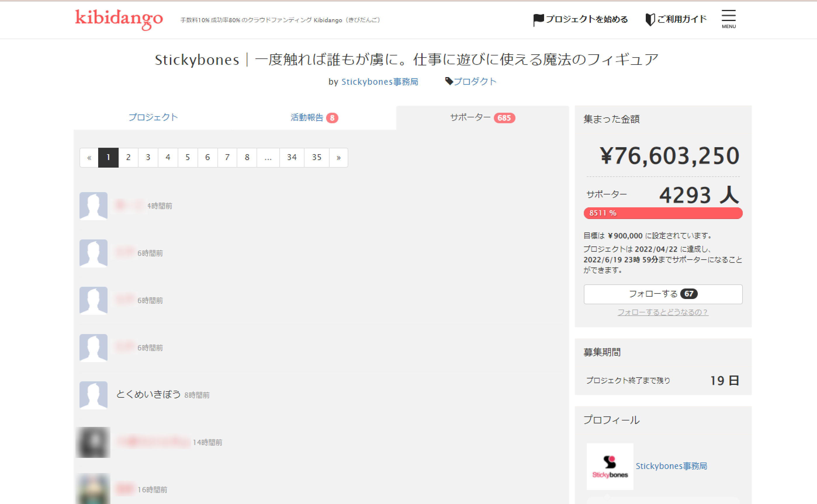Open the プロダクト category link
Screen dimensions: 817x504
(475, 81)
